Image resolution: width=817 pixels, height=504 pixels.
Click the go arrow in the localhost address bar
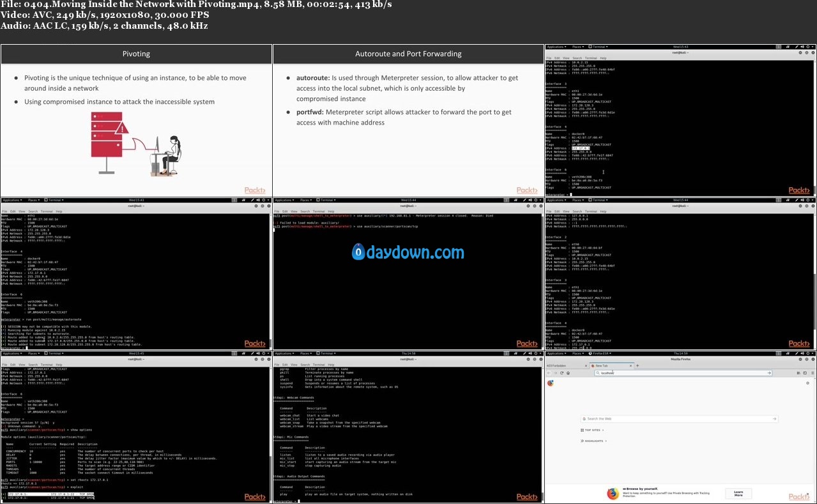tap(769, 373)
